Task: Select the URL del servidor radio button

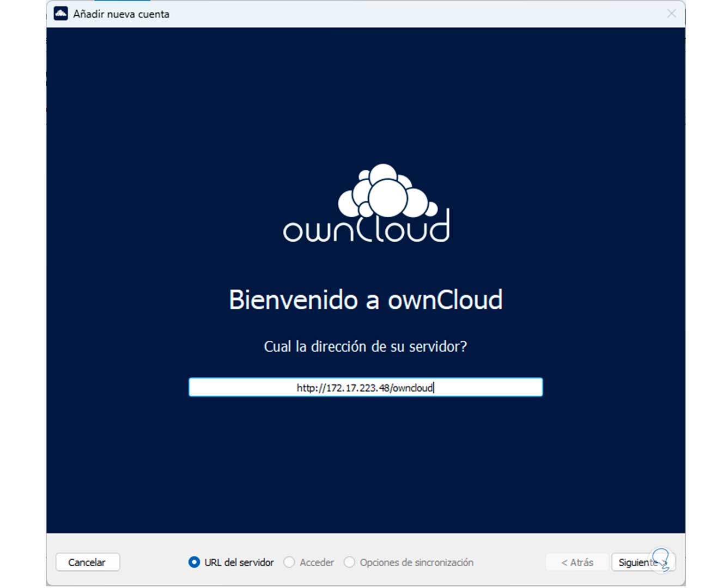Action: point(194,562)
